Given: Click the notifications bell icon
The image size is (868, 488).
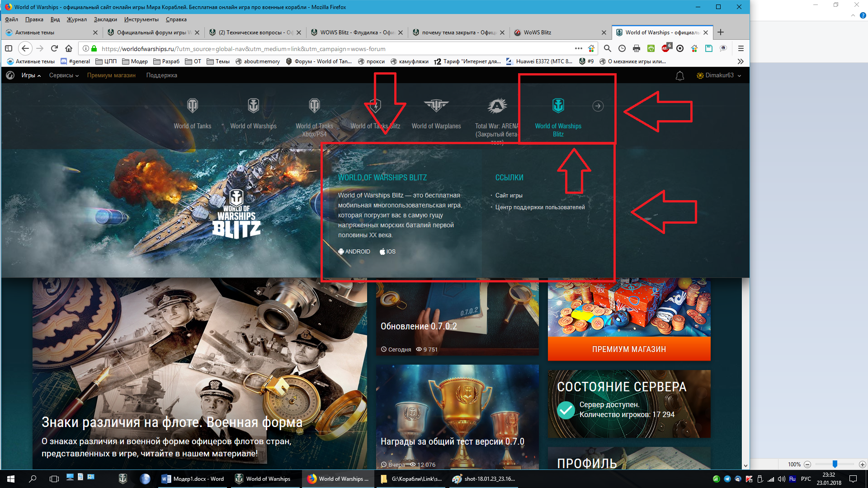Looking at the screenshot, I should coord(680,76).
